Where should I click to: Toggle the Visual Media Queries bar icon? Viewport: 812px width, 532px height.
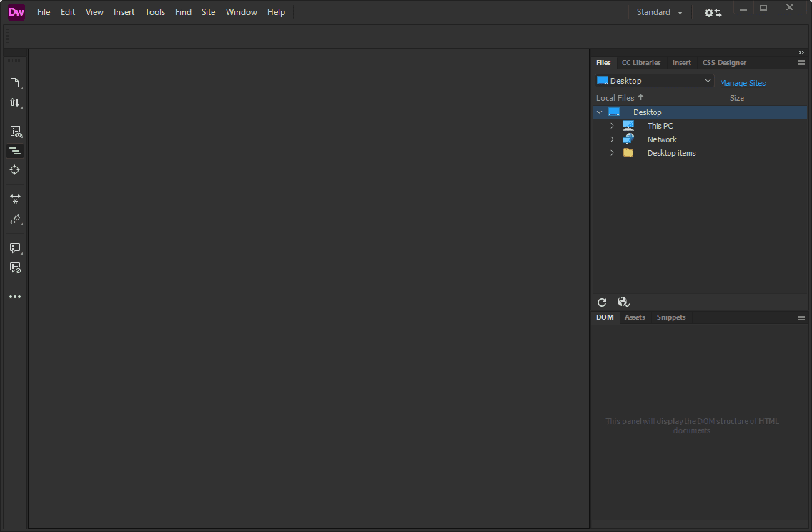click(15, 151)
